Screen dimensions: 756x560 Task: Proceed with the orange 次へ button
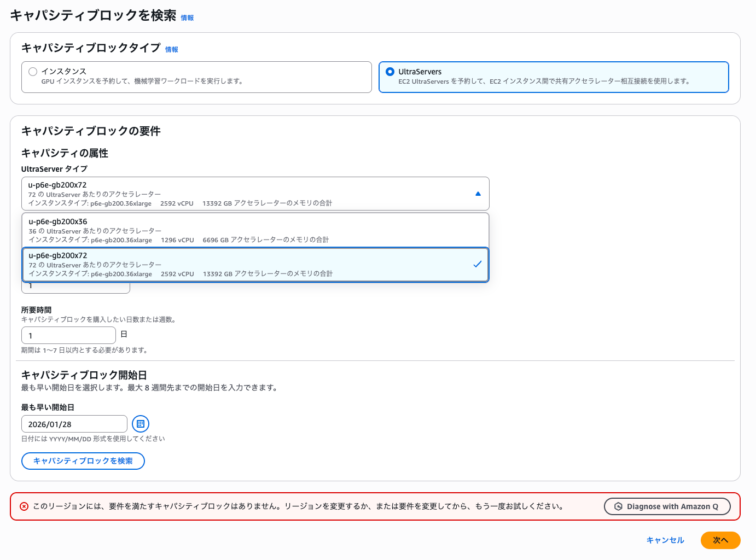point(720,540)
